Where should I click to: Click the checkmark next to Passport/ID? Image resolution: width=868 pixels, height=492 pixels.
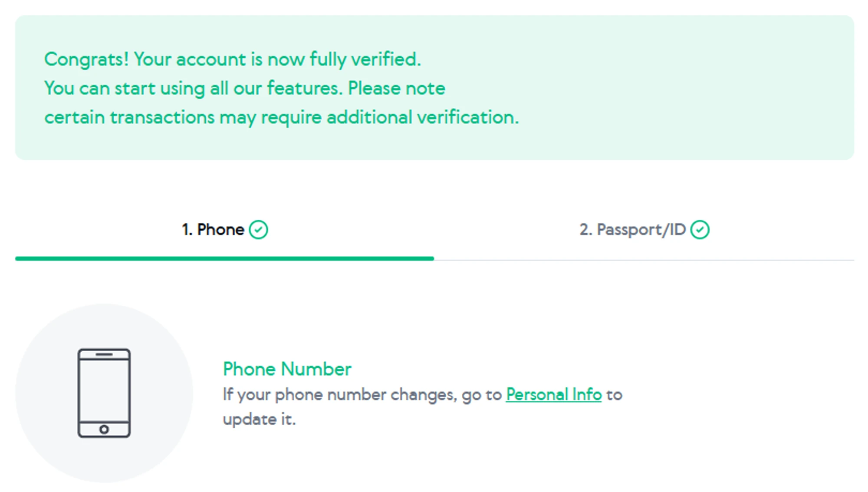click(x=700, y=230)
